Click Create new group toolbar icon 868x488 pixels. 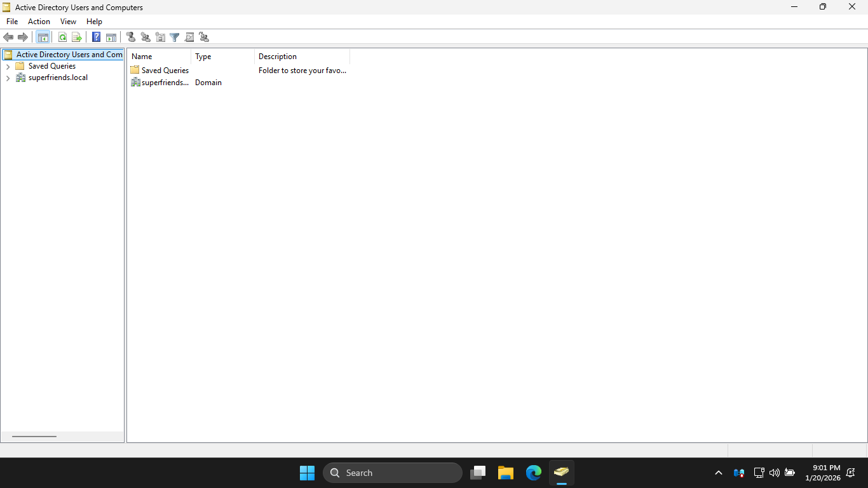(146, 37)
